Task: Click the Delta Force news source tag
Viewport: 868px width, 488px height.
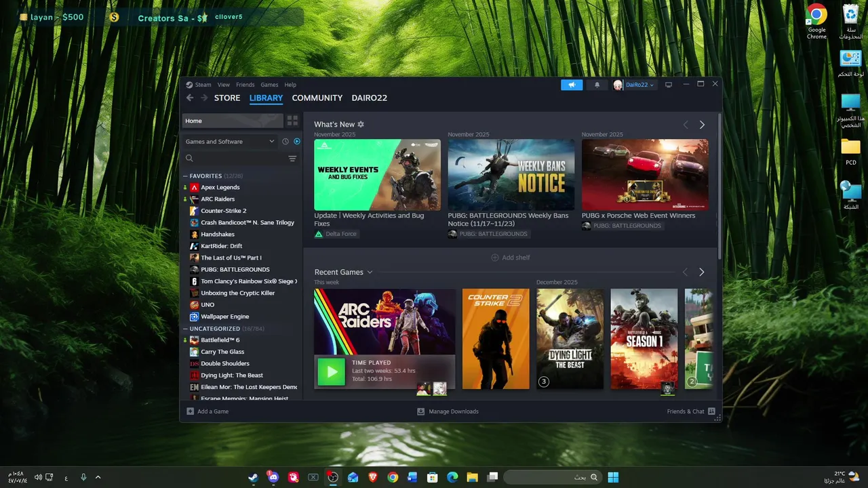Action: point(336,234)
